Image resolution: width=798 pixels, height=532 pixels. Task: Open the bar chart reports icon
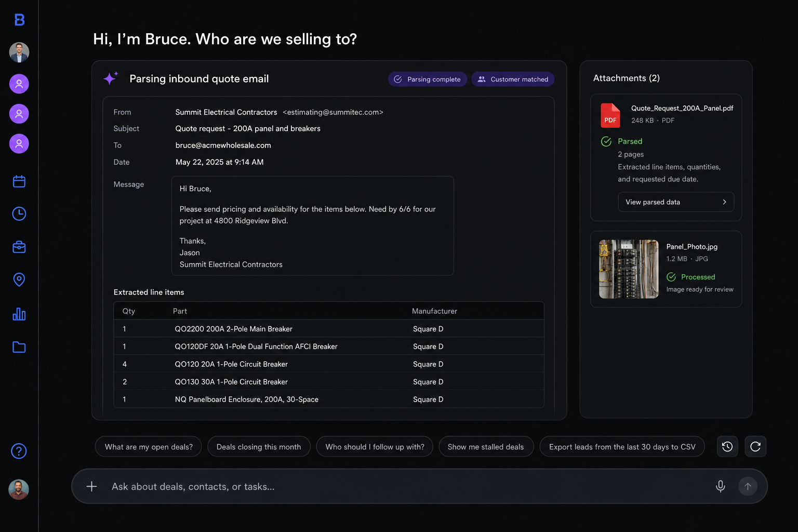[19, 314]
